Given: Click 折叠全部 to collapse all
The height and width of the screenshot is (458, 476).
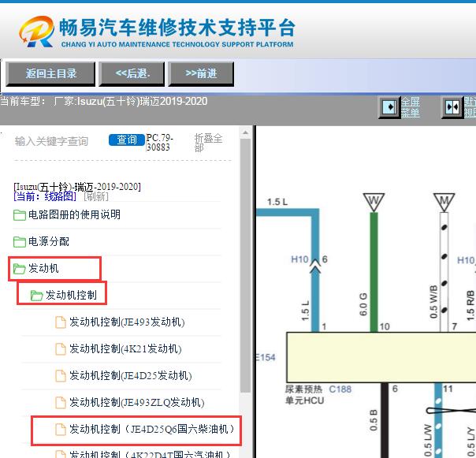Looking at the screenshot, I should coord(208,143).
